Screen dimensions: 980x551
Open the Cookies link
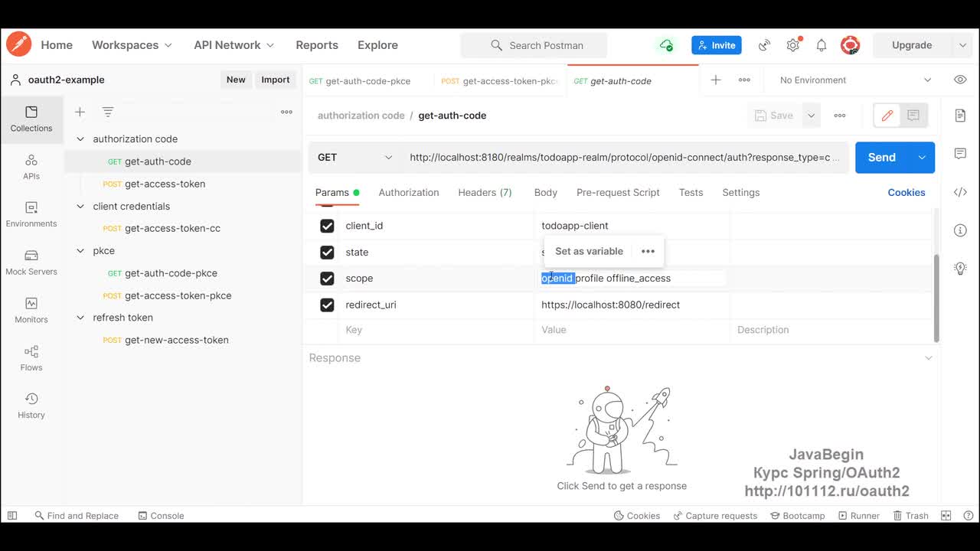(906, 193)
